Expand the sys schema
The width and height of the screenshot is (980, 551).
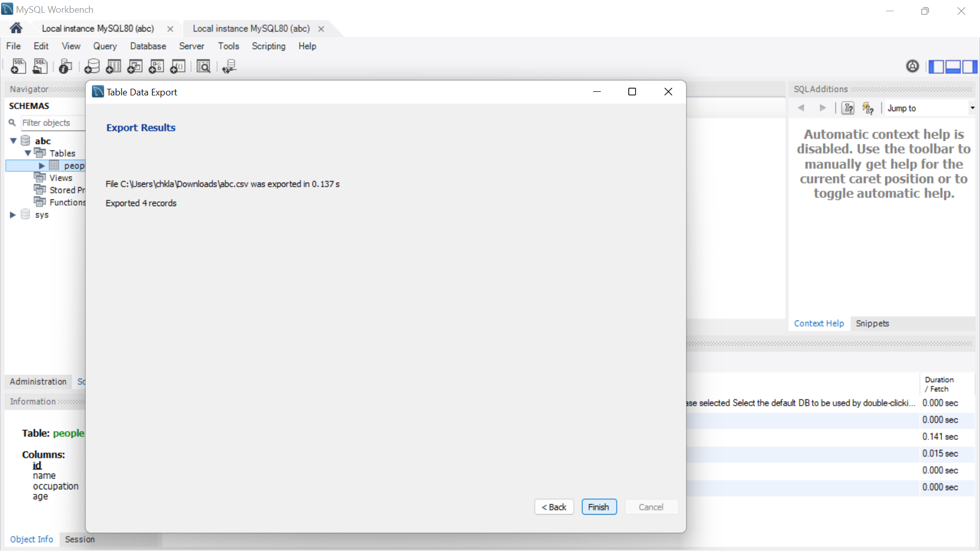pos(12,214)
